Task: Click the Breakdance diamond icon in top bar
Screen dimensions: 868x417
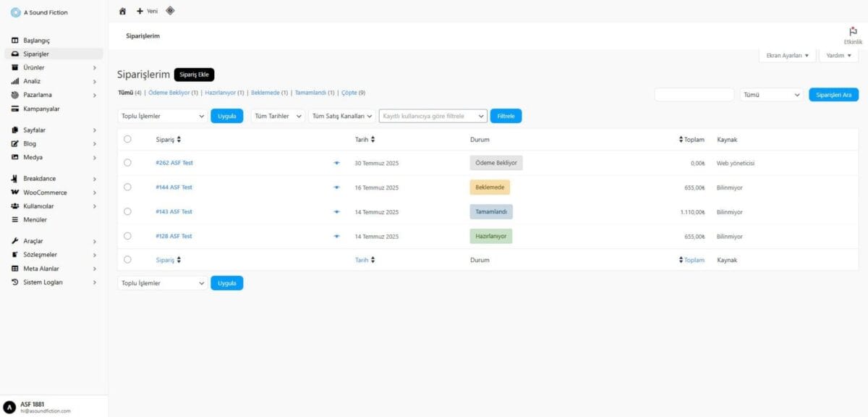Action: 170,11
